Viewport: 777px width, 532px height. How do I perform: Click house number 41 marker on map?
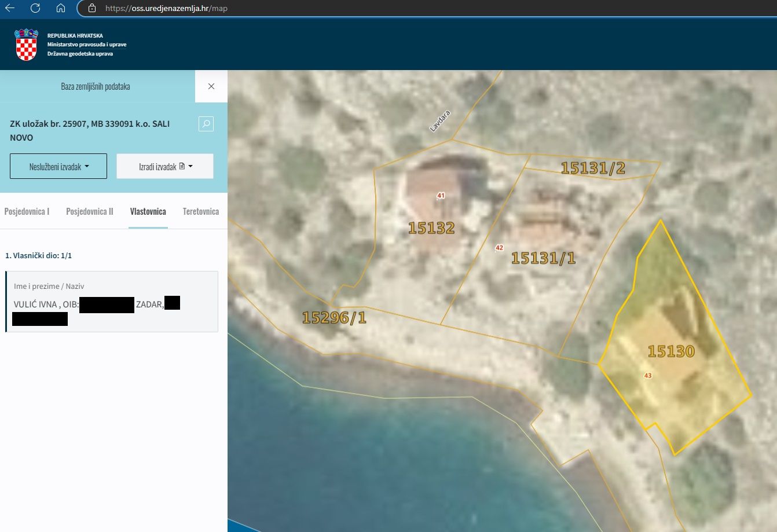(x=441, y=196)
